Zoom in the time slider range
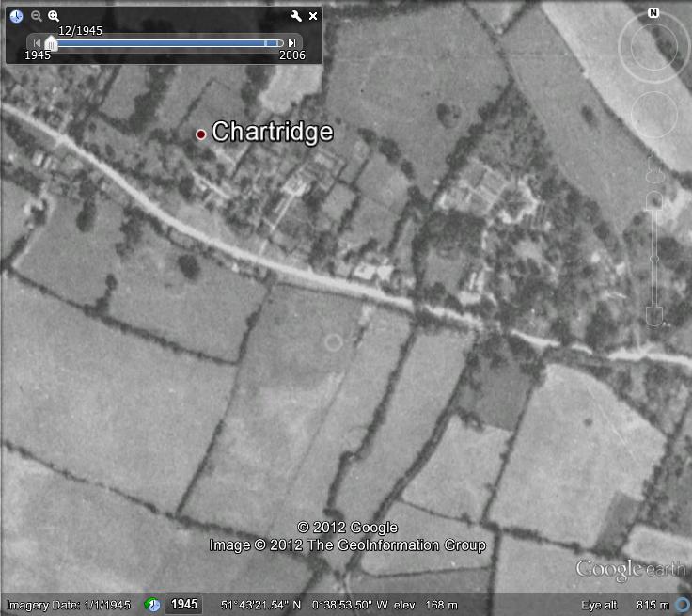 click(54, 16)
